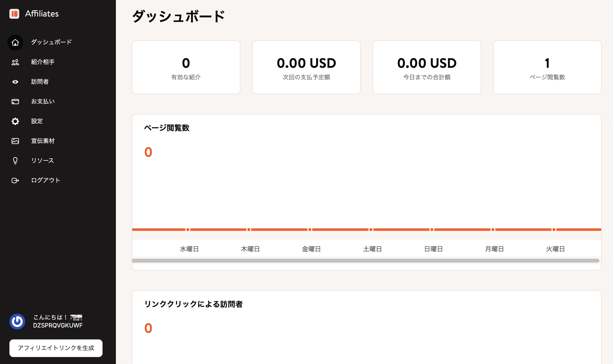Image resolution: width=613 pixels, height=364 pixels.
Task: Click the 有効な紹介 counter card
Action: coord(186,67)
